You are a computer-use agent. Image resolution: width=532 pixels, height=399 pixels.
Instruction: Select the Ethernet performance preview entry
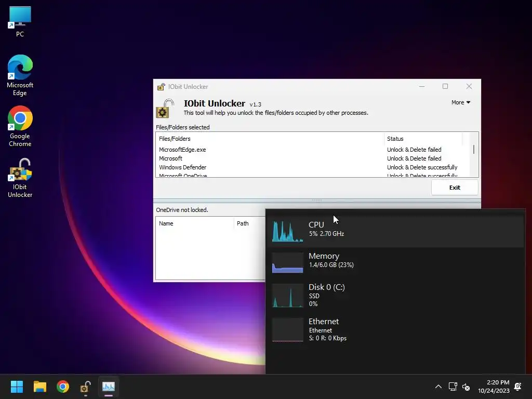[395, 329]
